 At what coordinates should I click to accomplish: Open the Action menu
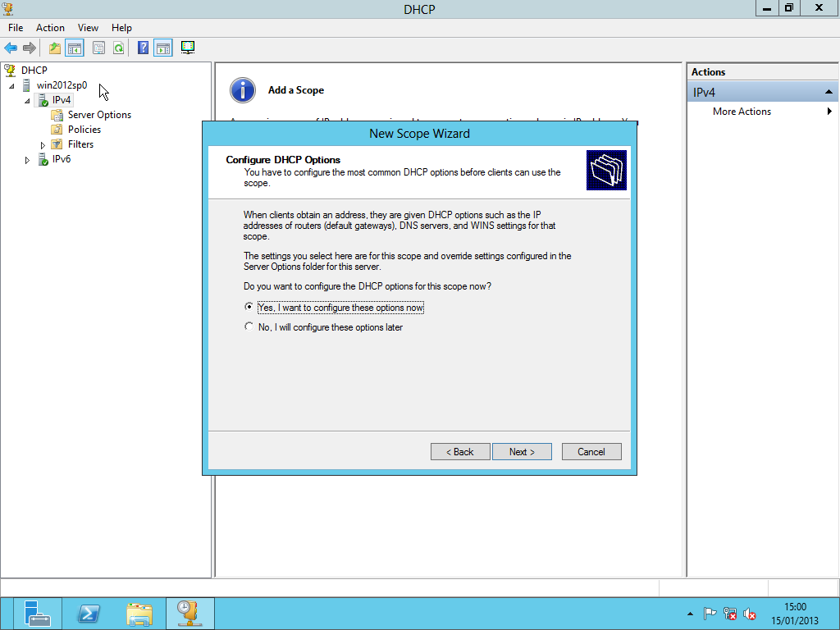50,28
